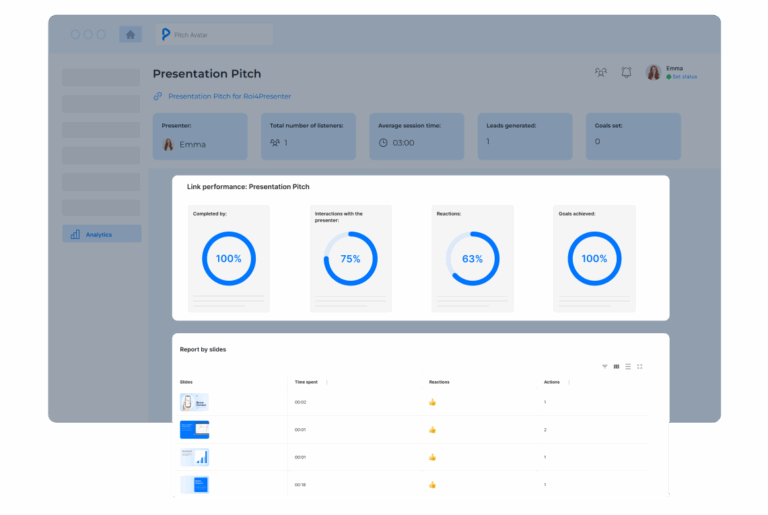Click the 63% reactions progress ring
768x515 pixels.
[472, 259]
